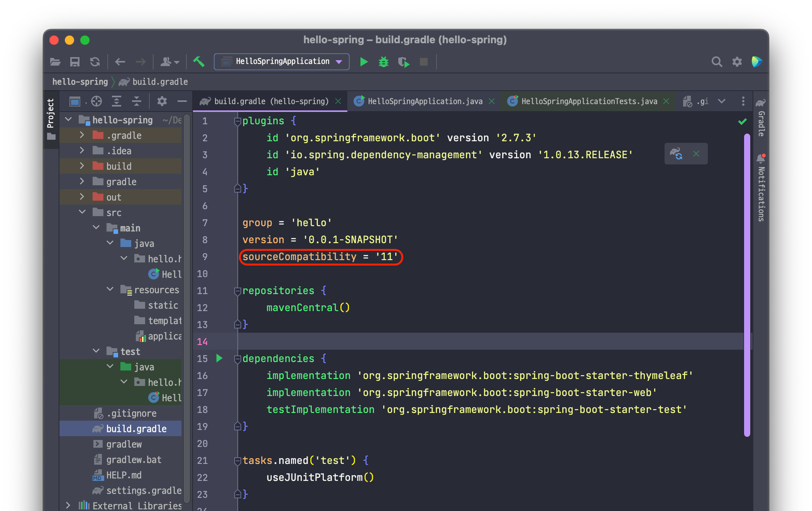Click the Build project hammer icon
The width and height of the screenshot is (812, 511).
199,61
